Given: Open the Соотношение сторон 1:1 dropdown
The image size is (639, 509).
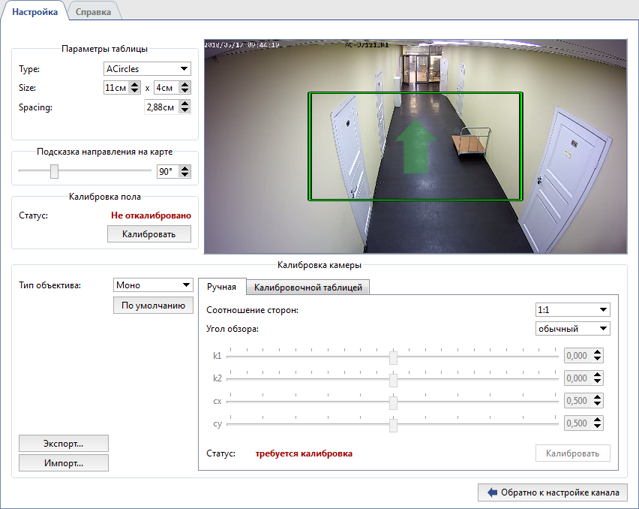Looking at the screenshot, I should (x=572, y=310).
